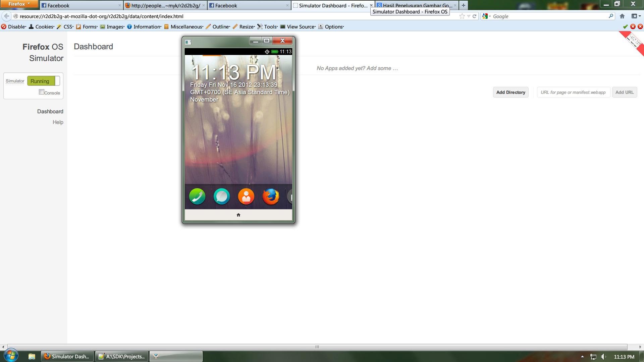Open the CSS toolbar menu
Screen dimensions: 644x362
point(65,26)
